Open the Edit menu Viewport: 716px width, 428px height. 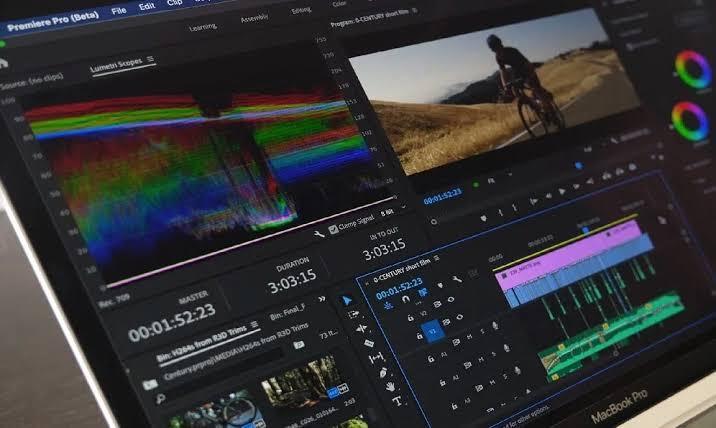click(147, 6)
